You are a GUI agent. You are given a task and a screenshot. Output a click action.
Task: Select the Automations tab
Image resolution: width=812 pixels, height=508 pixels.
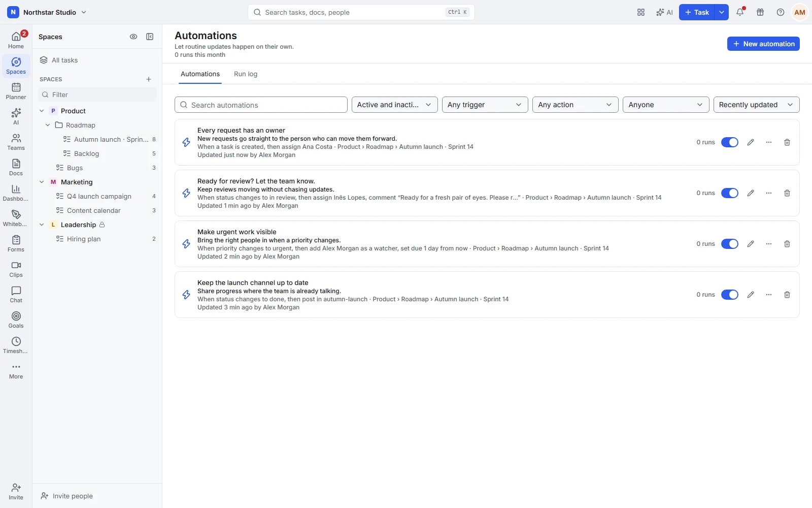(x=200, y=74)
